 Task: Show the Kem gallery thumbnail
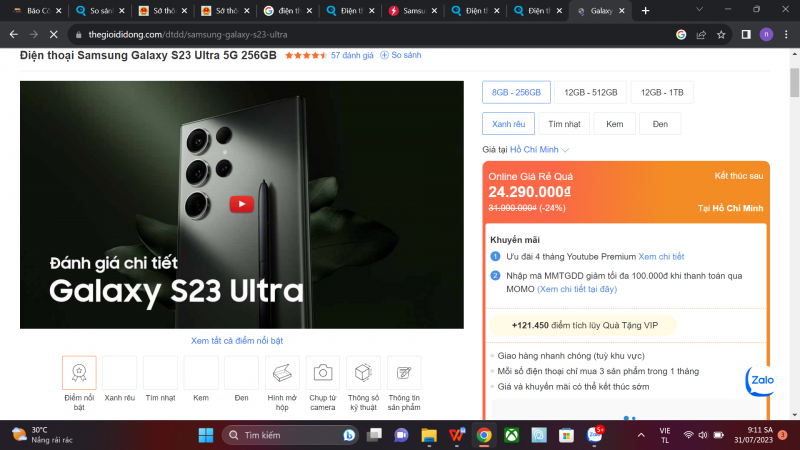[201, 373]
